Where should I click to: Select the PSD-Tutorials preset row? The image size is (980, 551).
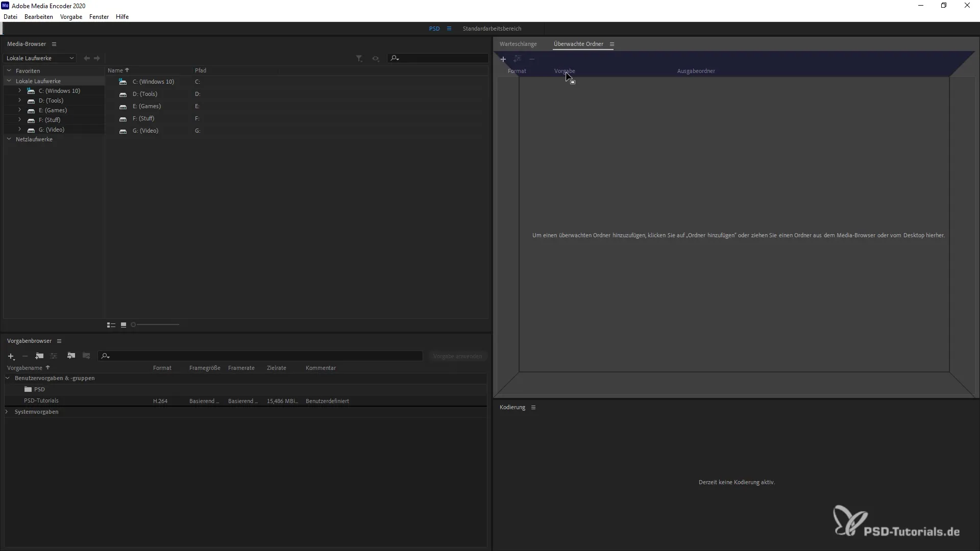tap(41, 401)
